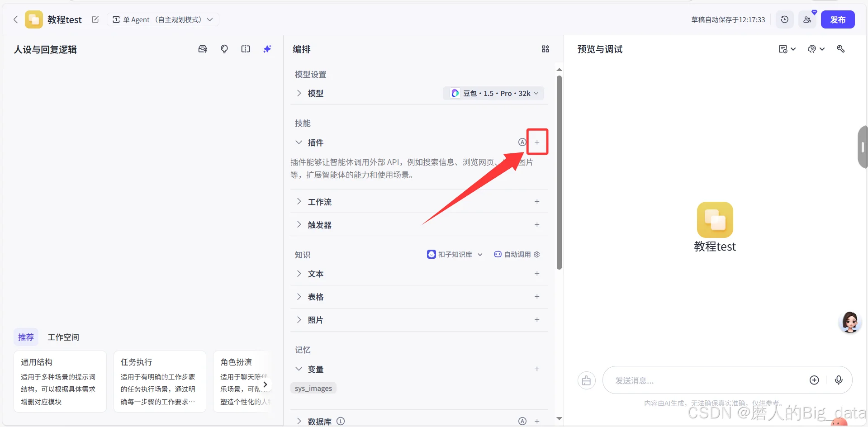Click the AI optimize prompt sparkle icon

pos(267,49)
